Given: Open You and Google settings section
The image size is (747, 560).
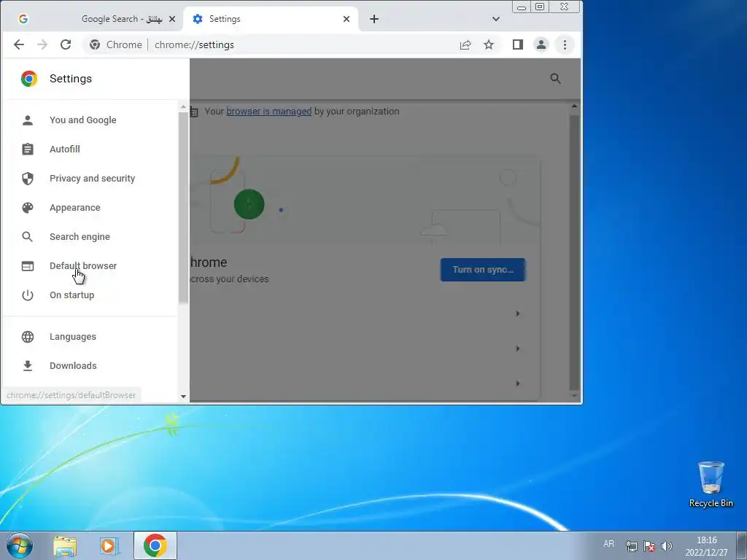Looking at the screenshot, I should [x=90, y=120].
